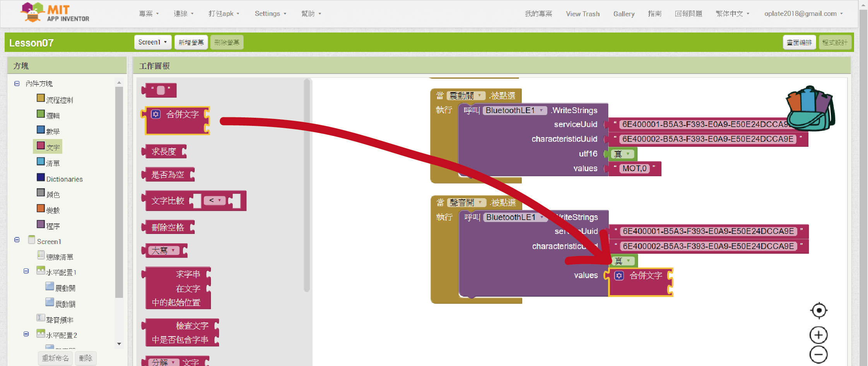
Task: Open the Gallery link
Action: click(x=624, y=14)
